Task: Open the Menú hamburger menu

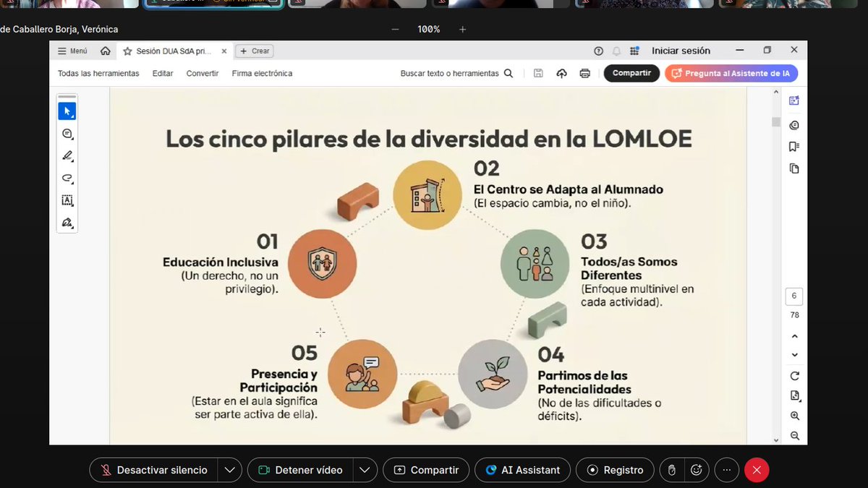Action: click(x=72, y=51)
